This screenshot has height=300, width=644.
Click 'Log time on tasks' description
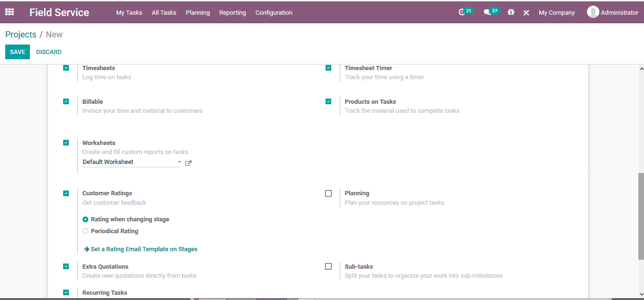107,77
